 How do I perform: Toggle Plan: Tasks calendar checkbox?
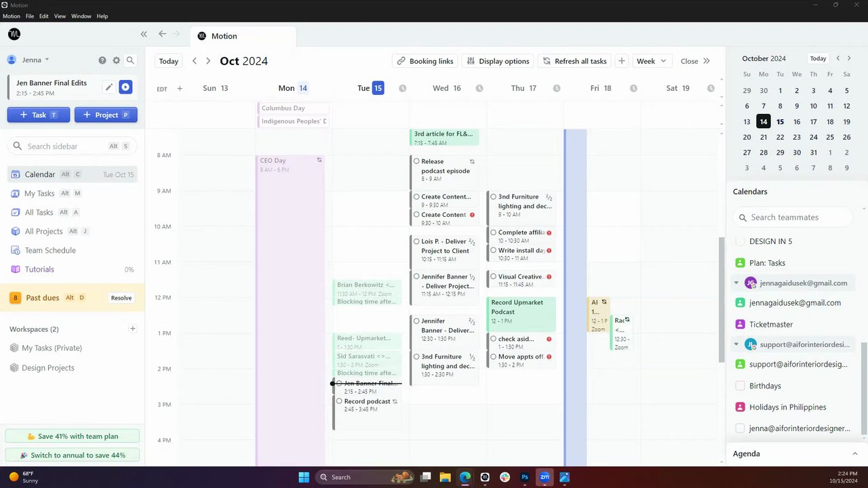[x=741, y=263]
